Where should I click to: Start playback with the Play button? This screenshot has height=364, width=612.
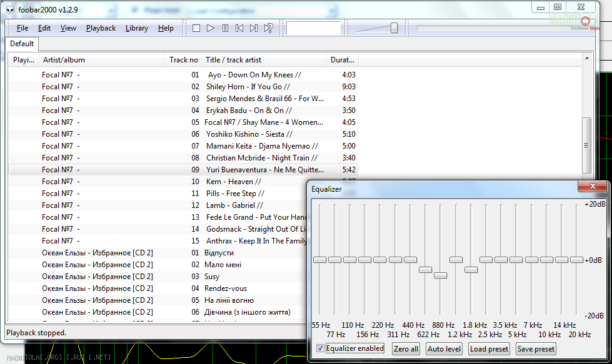pyautogui.click(x=211, y=28)
